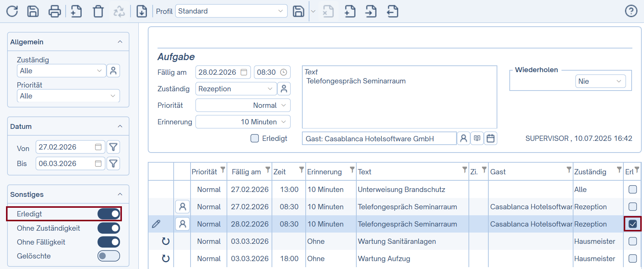
Task: Apply the filter icon beside the Von date
Action: (113, 147)
